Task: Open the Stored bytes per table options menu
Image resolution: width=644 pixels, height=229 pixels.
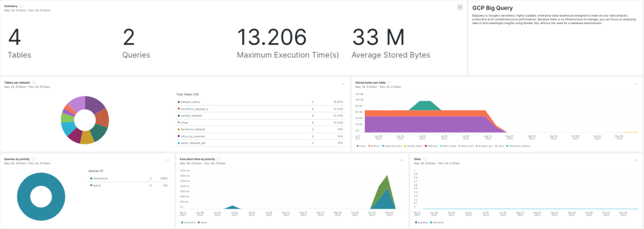Action: click(635, 83)
